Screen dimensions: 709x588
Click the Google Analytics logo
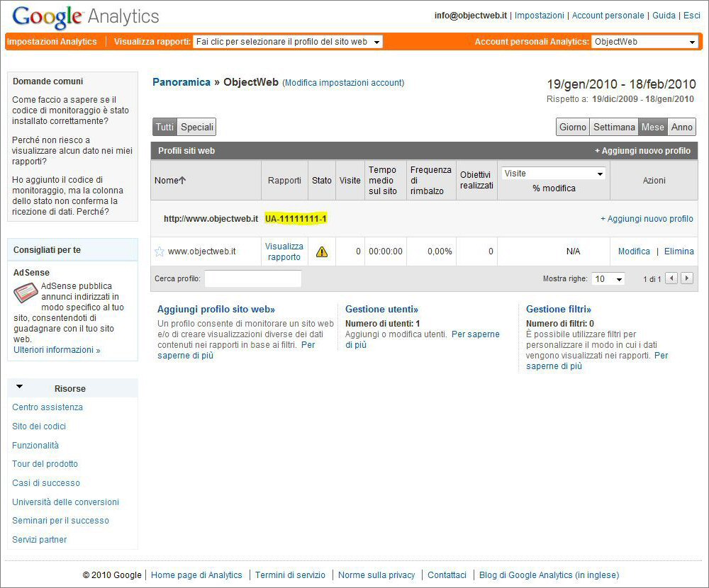point(86,17)
